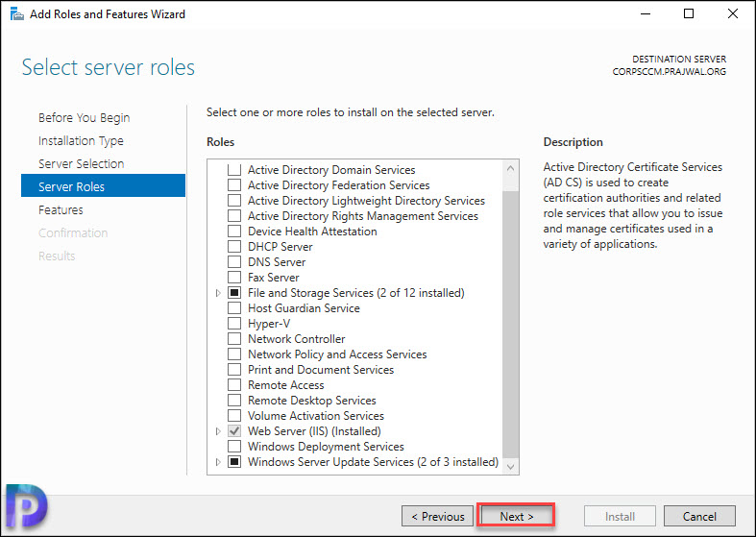The image size is (756, 537).
Task: Expand File and Storage Services node
Action: point(218,293)
